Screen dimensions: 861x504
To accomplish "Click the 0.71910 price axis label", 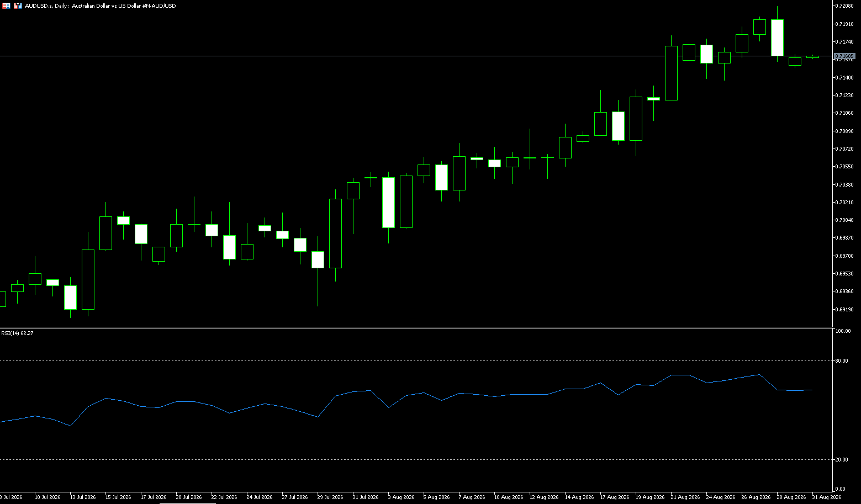I will (846, 24).
